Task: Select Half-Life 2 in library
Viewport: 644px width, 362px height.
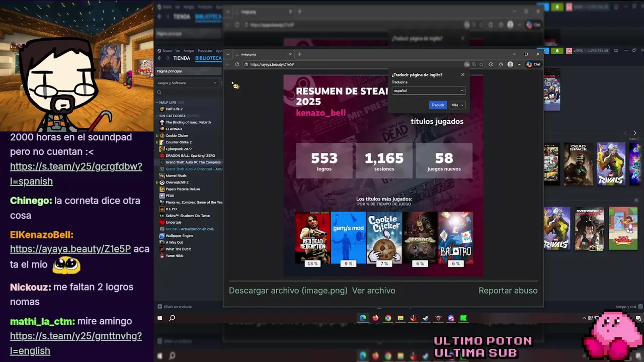Action: coord(174,109)
